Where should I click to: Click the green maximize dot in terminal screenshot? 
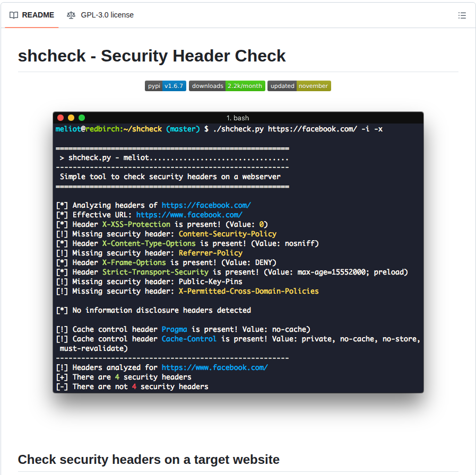[x=82, y=118]
